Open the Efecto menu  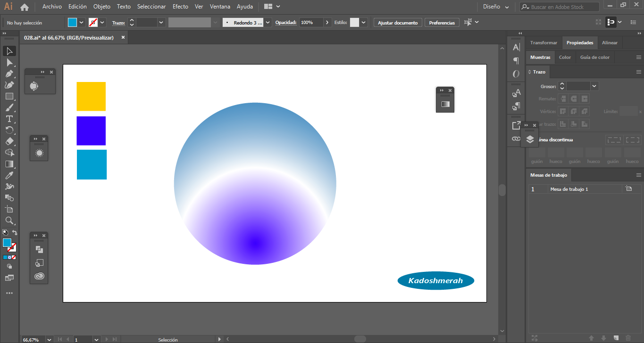tap(180, 7)
